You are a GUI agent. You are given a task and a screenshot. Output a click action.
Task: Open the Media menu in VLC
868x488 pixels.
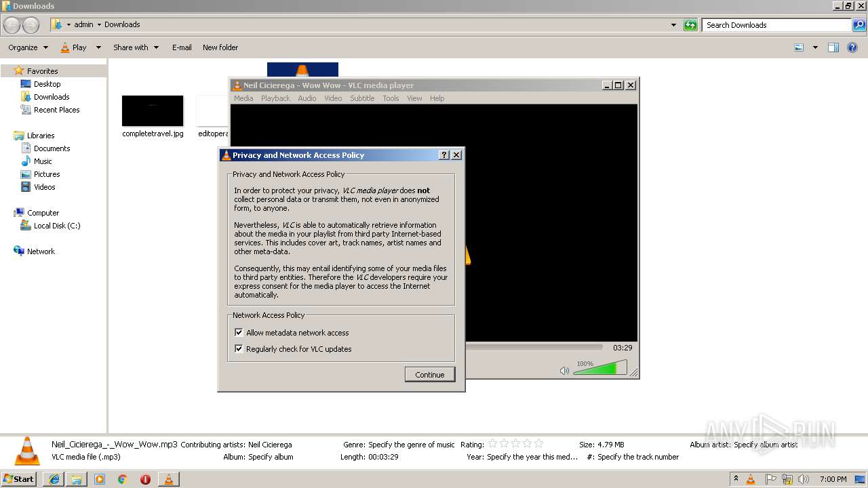pos(243,98)
